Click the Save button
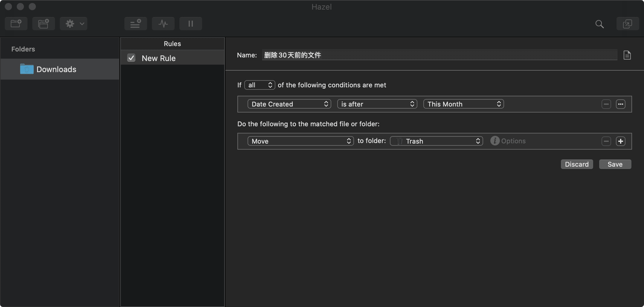The width and height of the screenshot is (644, 307). tap(615, 164)
